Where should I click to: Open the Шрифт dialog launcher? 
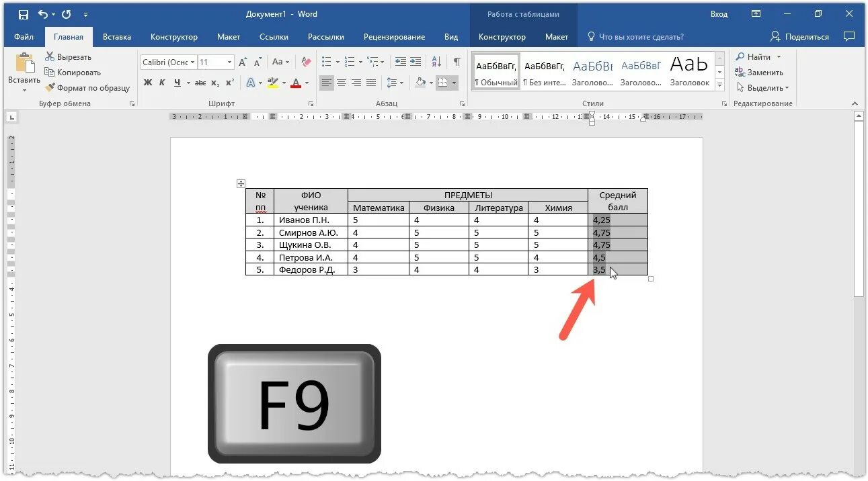(311, 104)
